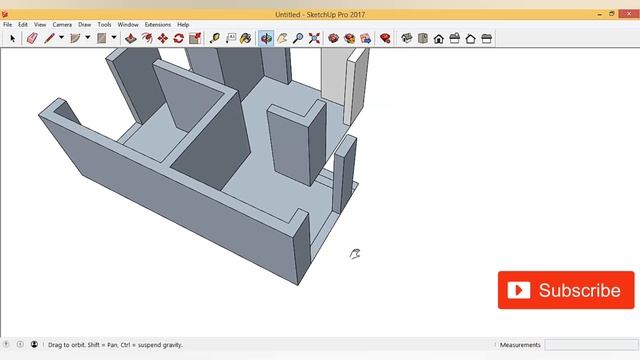The width and height of the screenshot is (640, 360).
Task: Open the Draw menu
Action: [x=84, y=24]
